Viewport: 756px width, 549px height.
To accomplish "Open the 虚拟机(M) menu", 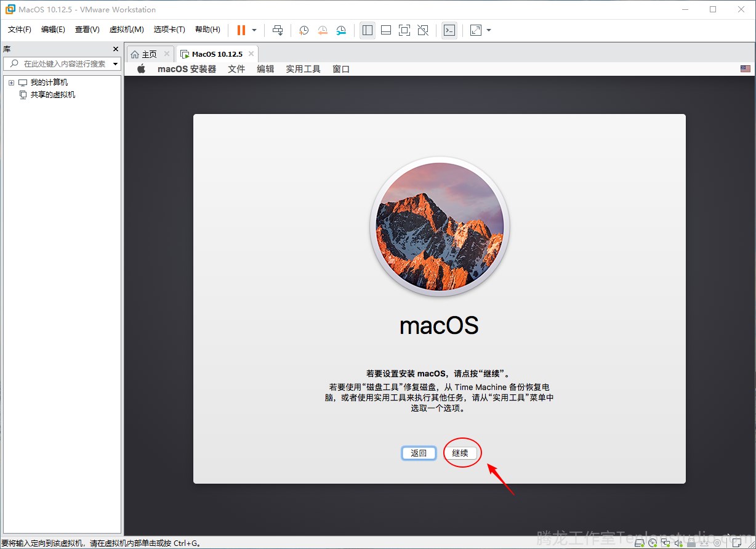I will [x=126, y=30].
